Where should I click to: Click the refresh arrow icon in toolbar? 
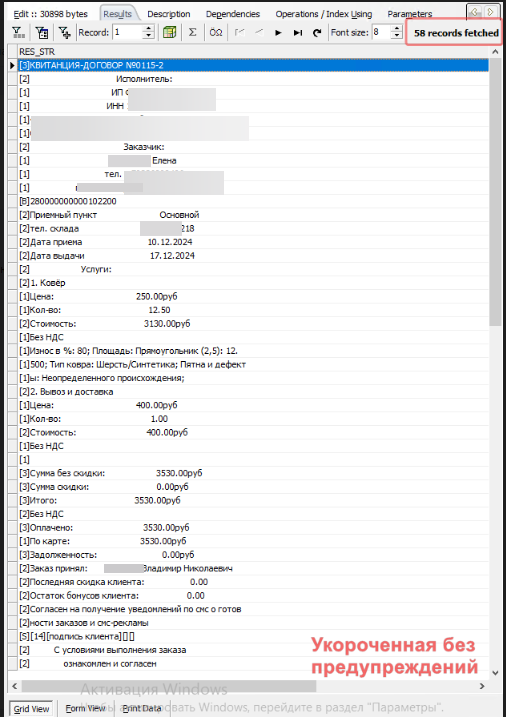click(x=317, y=32)
